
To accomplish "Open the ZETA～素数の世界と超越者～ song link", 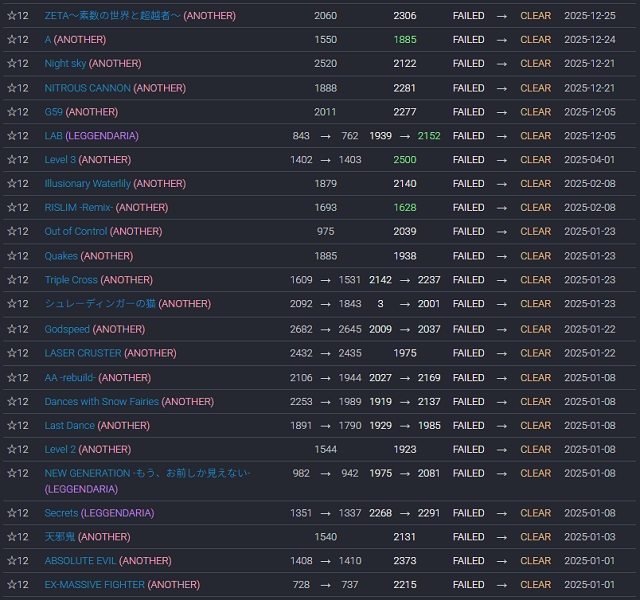I will [112, 16].
